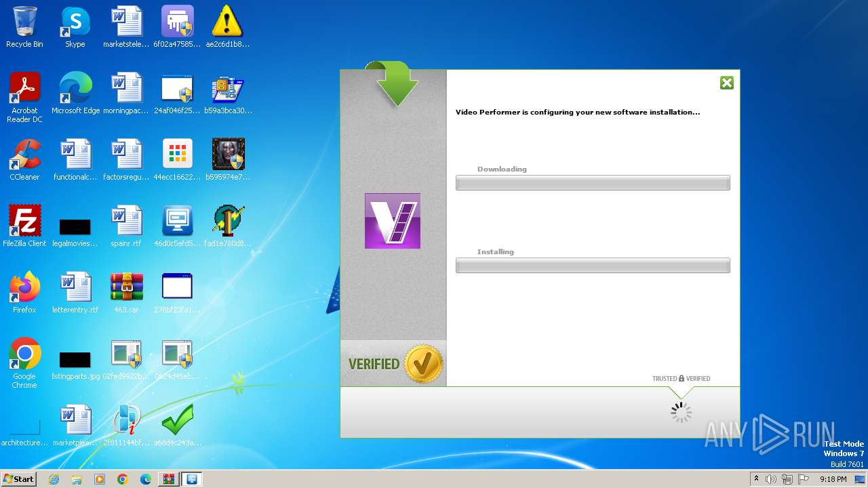Click the green download arrow in installer
The image size is (868, 488).
coord(393,84)
